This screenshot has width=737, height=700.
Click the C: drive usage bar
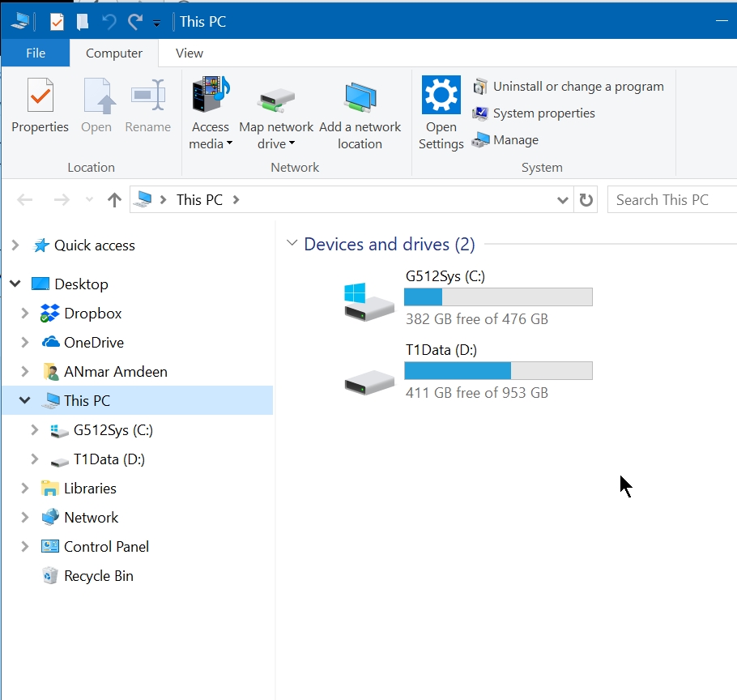[x=498, y=297]
